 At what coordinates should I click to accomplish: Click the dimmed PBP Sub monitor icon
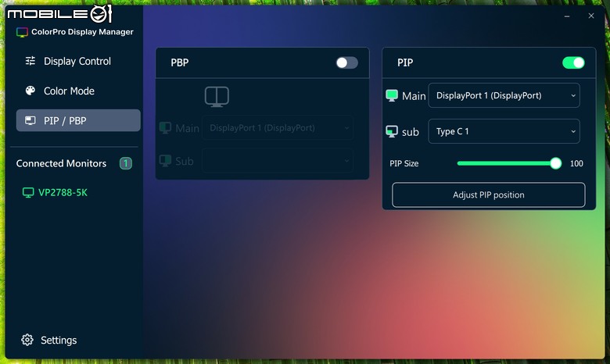pyautogui.click(x=165, y=160)
